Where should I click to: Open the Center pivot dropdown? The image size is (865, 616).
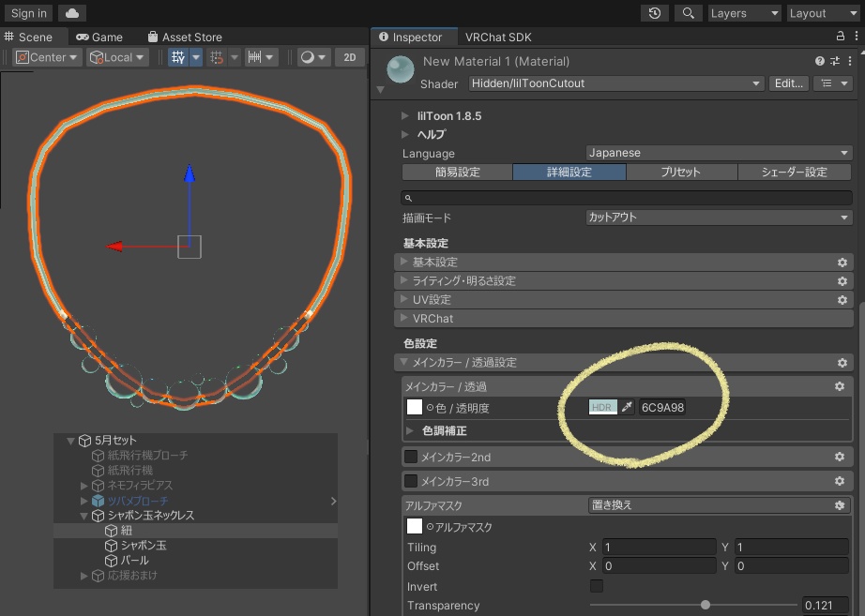click(48, 57)
